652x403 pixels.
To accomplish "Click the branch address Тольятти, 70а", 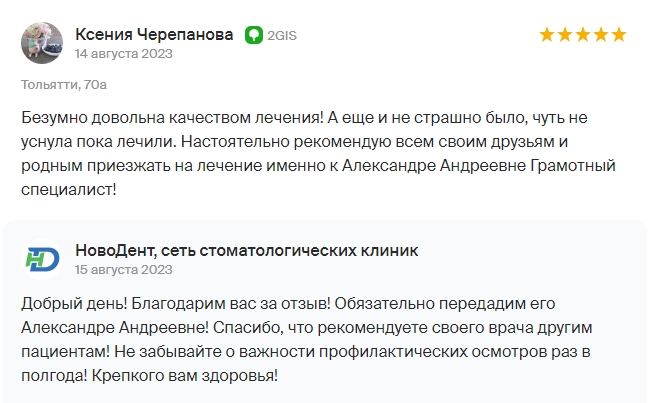I will (x=64, y=85).
